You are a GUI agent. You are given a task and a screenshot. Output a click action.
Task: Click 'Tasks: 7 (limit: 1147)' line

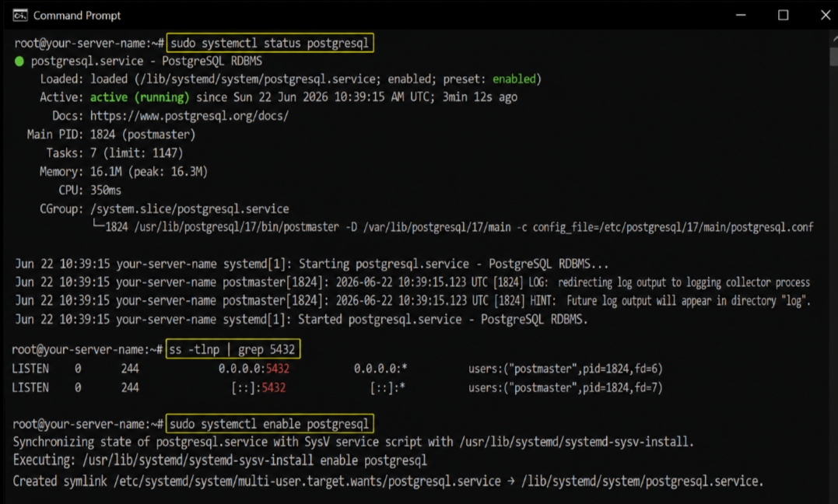tap(114, 153)
